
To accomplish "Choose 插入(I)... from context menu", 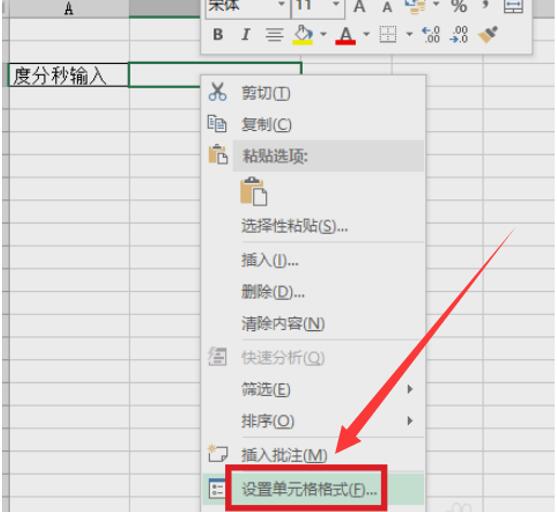I will [270, 261].
